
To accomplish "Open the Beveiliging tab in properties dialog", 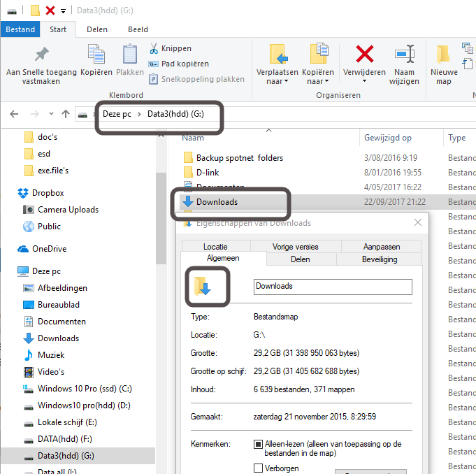I will click(x=379, y=259).
